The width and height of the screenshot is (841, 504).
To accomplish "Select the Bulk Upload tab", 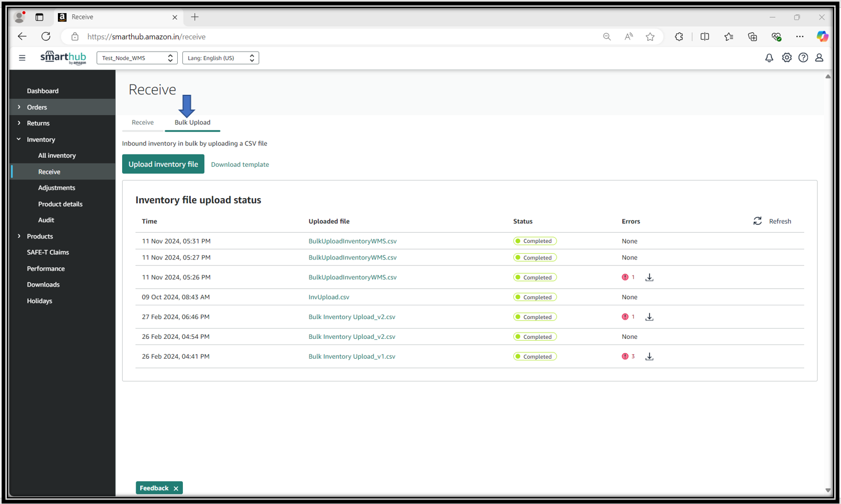I will (193, 123).
